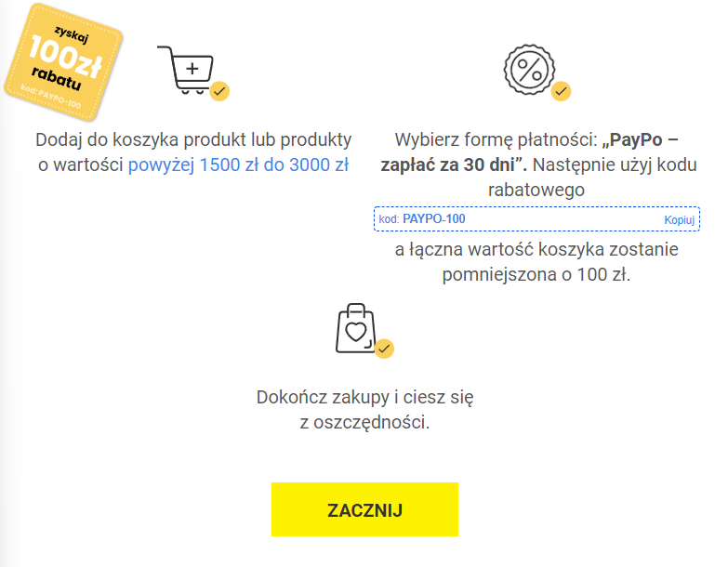Click the yellow checkmark beside the cart icon

point(219,91)
